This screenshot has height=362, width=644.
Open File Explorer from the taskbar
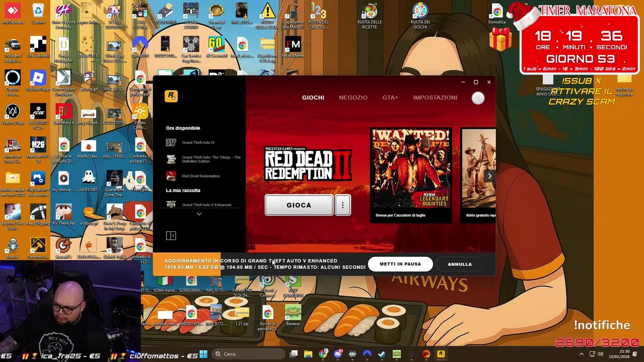point(308,354)
